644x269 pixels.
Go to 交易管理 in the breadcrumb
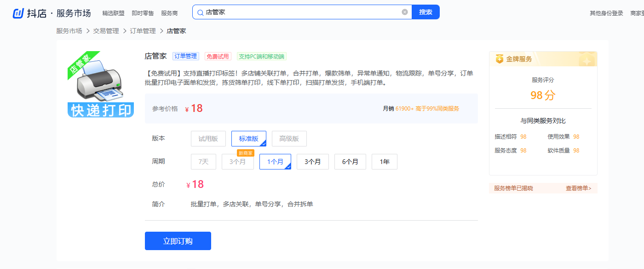coord(106,31)
